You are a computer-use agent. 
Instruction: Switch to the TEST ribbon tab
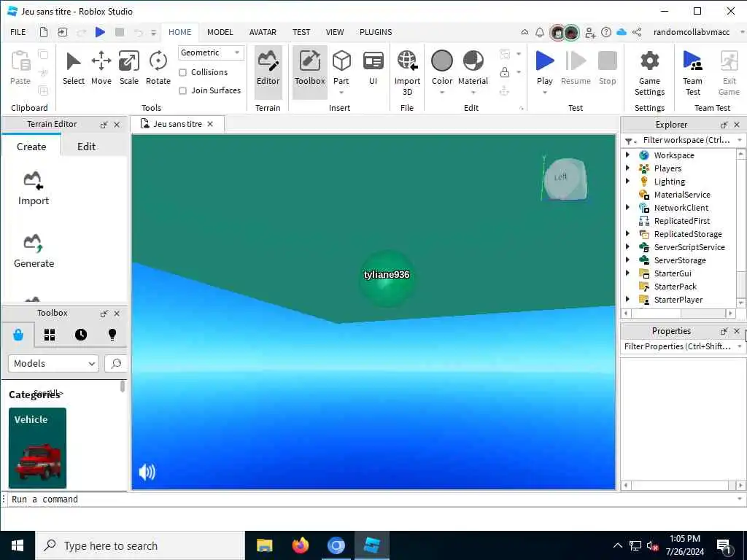tap(301, 32)
